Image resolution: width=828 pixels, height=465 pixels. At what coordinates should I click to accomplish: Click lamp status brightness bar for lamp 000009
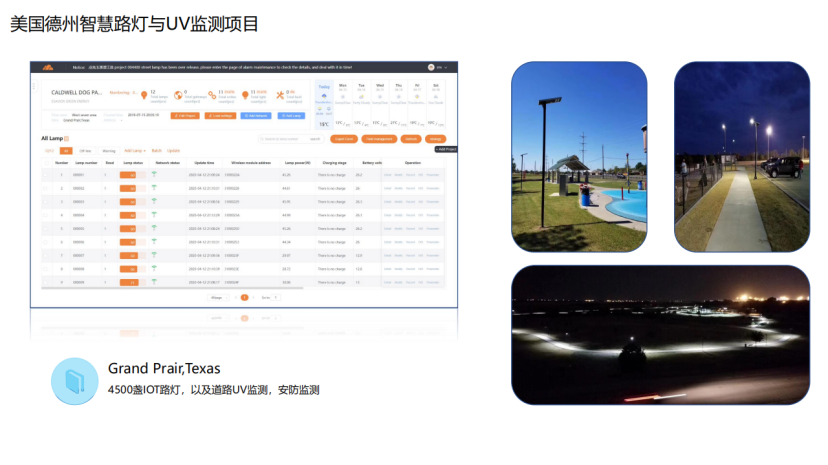133,282
